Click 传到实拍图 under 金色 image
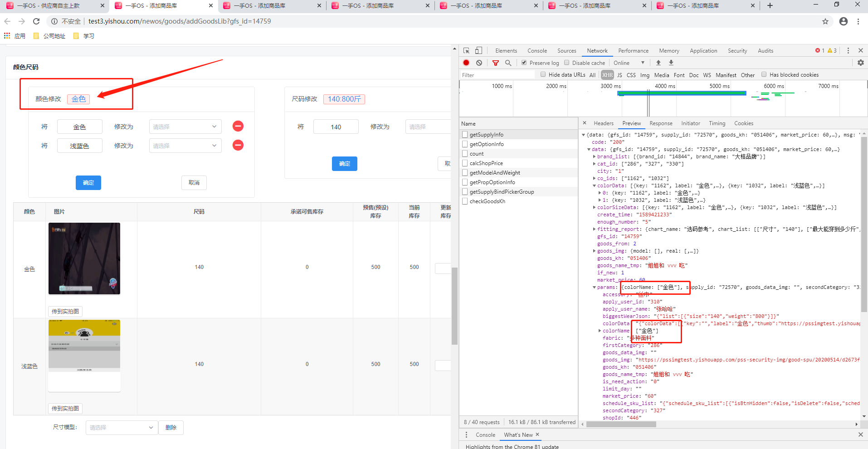 [x=65, y=311]
